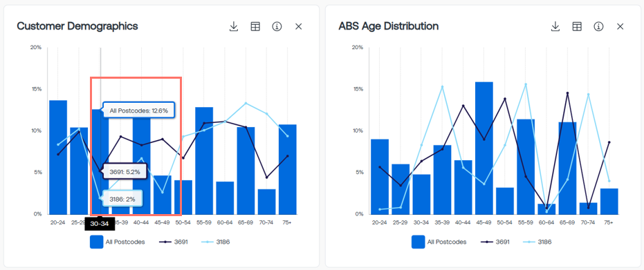Open table view for Customer Demographics
This screenshot has height=270, width=644.
tap(255, 27)
